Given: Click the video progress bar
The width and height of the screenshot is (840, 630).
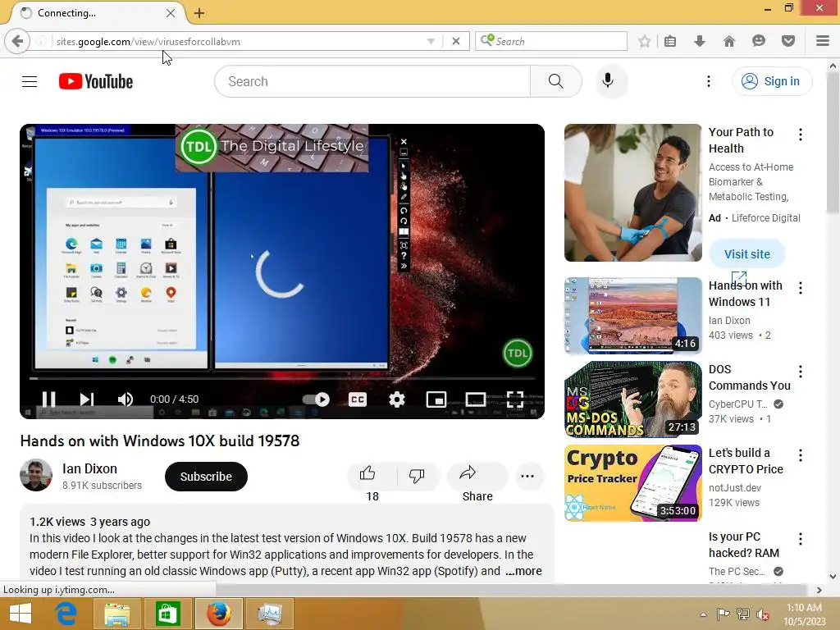Looking at the screenshot, I should click(282, 378).
